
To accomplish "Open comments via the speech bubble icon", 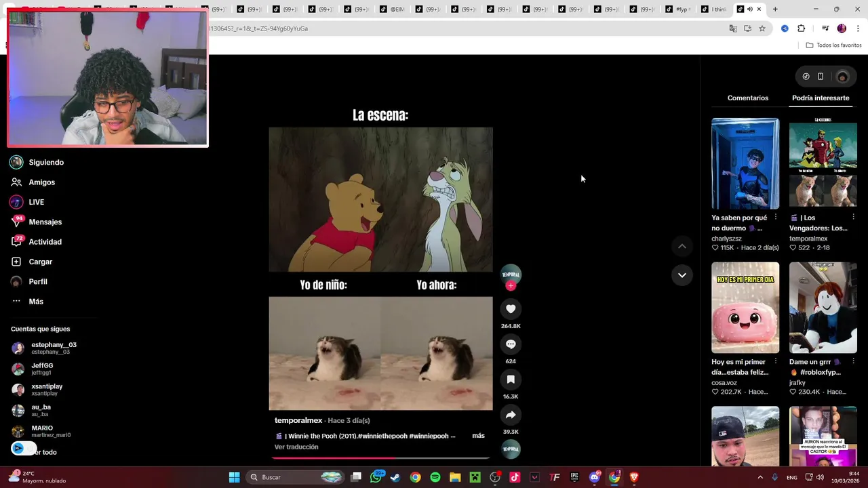I will (511, 344).
